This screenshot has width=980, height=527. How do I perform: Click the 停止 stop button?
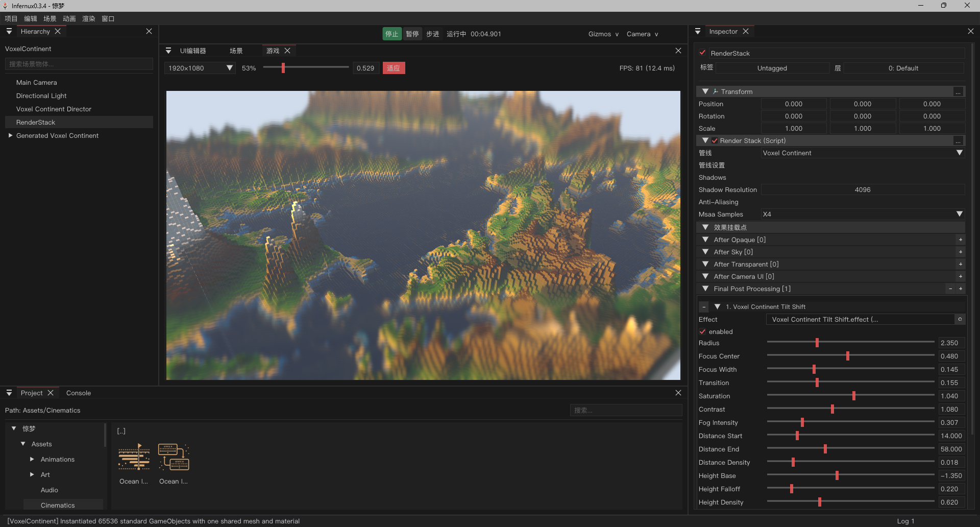(x=392, y=34)
